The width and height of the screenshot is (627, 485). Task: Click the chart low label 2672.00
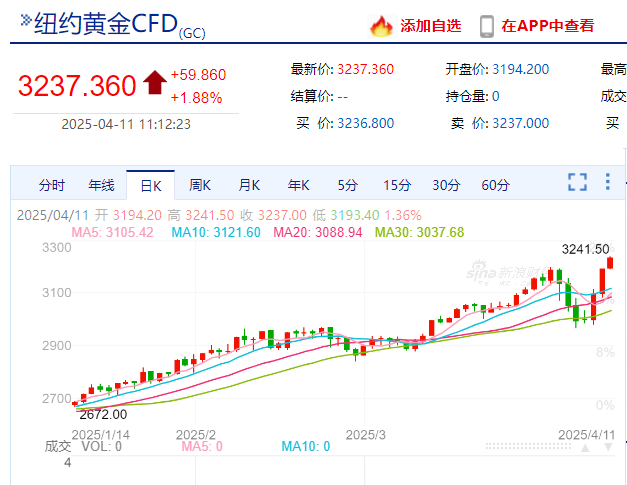point(103,415)
